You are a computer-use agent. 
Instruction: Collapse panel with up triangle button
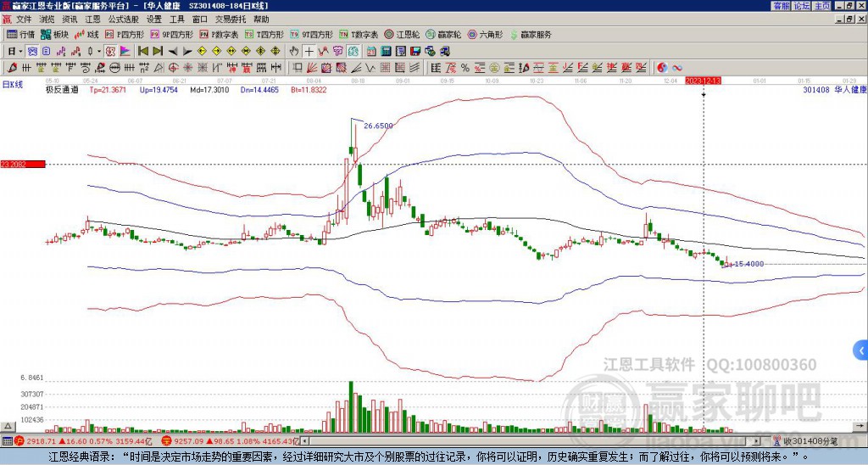8,426
